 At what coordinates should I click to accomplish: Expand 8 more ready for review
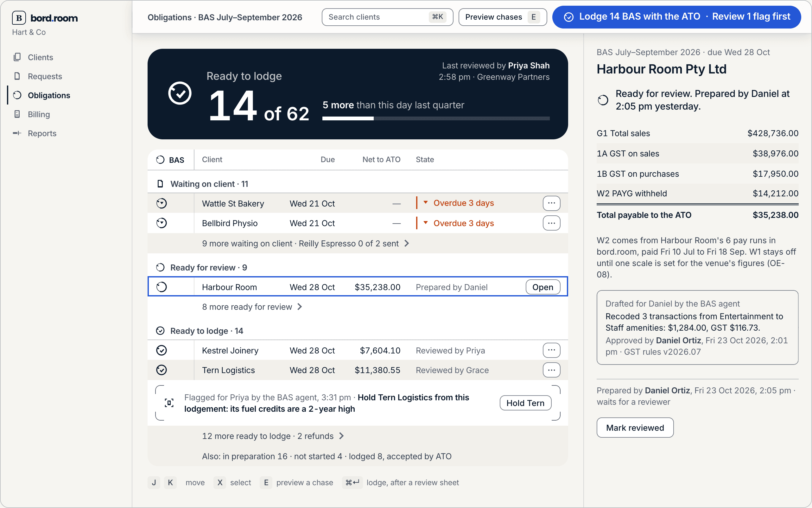pos(252,307)
